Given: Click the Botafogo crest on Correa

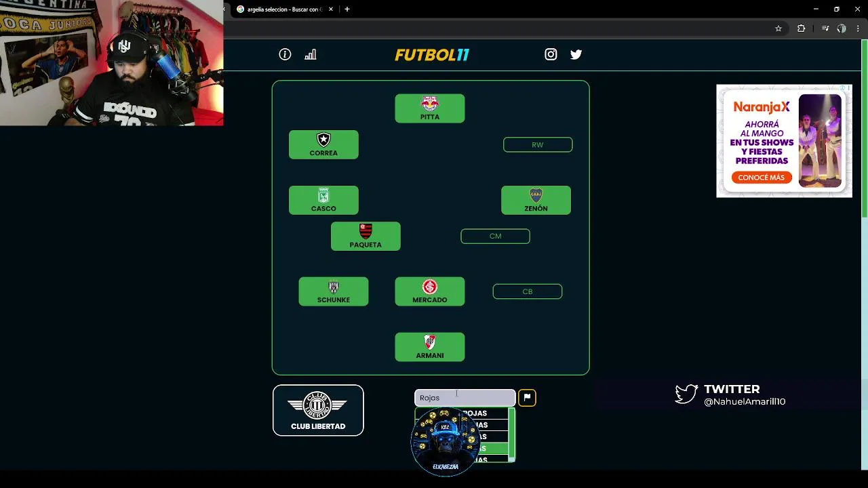Looking at the screenshot, I should 323,140.
